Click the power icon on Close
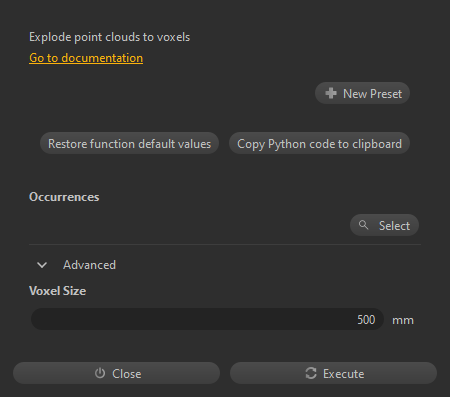The width and height of the screenshot is (450, 397). tap(100, 373)
